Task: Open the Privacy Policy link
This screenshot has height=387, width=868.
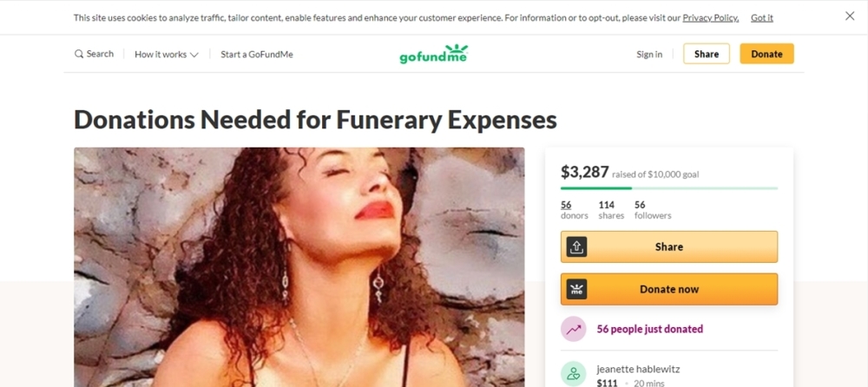Action: coord(711,17)
